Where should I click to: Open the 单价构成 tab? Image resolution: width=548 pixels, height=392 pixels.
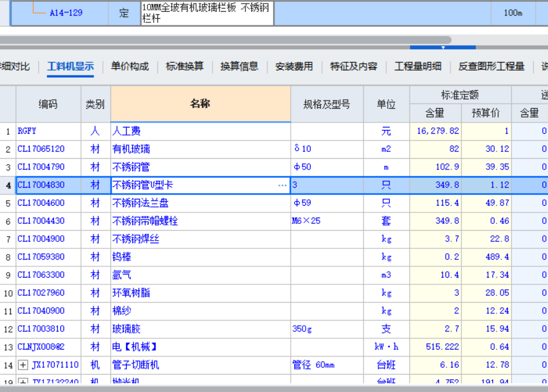click(x=130, y=67)
